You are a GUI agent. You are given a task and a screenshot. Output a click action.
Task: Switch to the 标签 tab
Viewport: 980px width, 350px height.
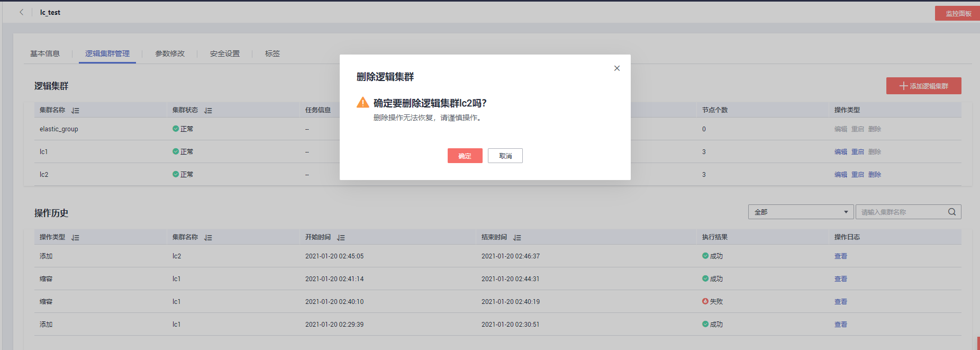pos(273,53)
